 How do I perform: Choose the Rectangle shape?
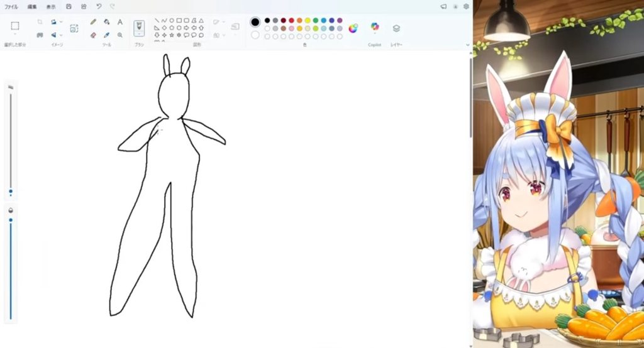point(179,21)
